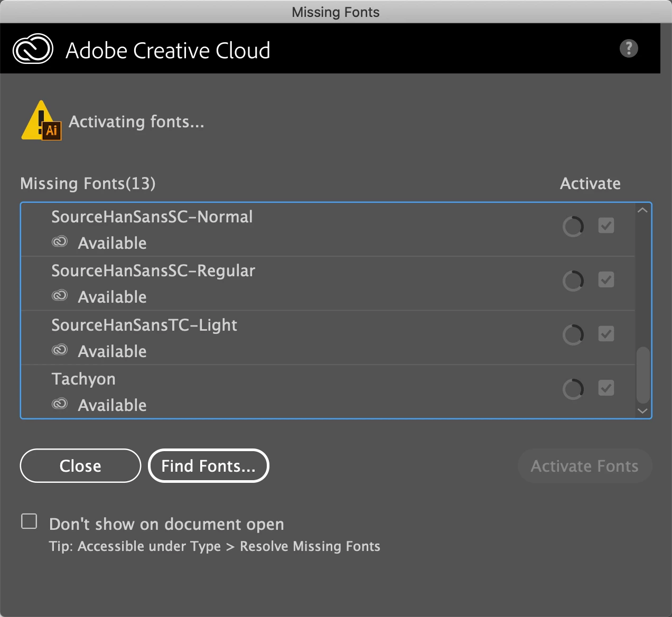Screen dimensions: 672x617
Task: Click Creative Cloud icon beside SourceHanSansSC-Regular's Available
Action: coord(60,295)
